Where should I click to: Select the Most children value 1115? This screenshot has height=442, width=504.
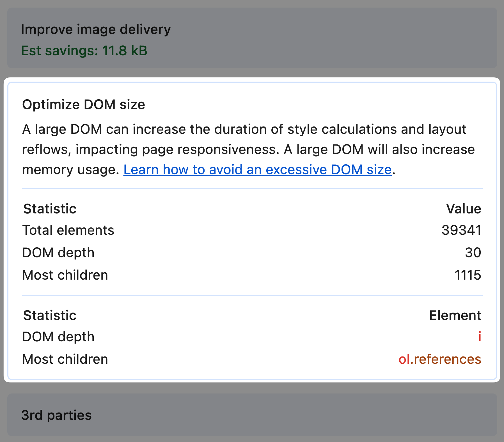pyautogui.click(x=468, y=275)
